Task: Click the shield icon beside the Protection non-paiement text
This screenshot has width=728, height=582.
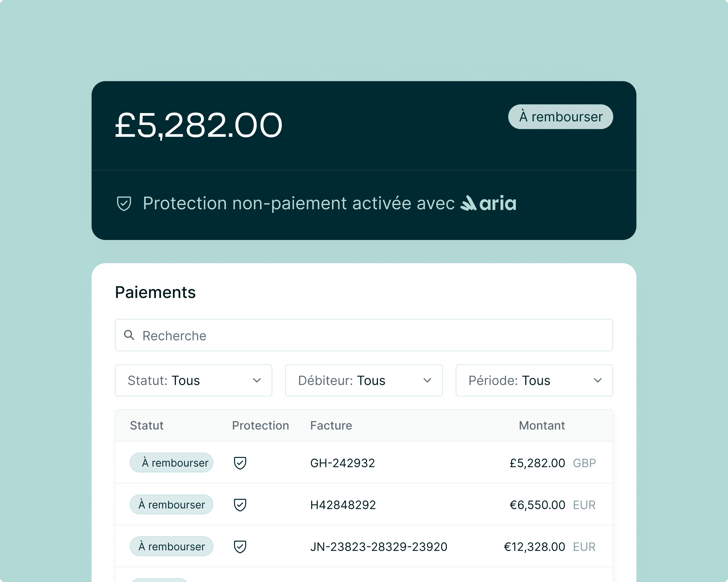Action: tap(124, 203)
